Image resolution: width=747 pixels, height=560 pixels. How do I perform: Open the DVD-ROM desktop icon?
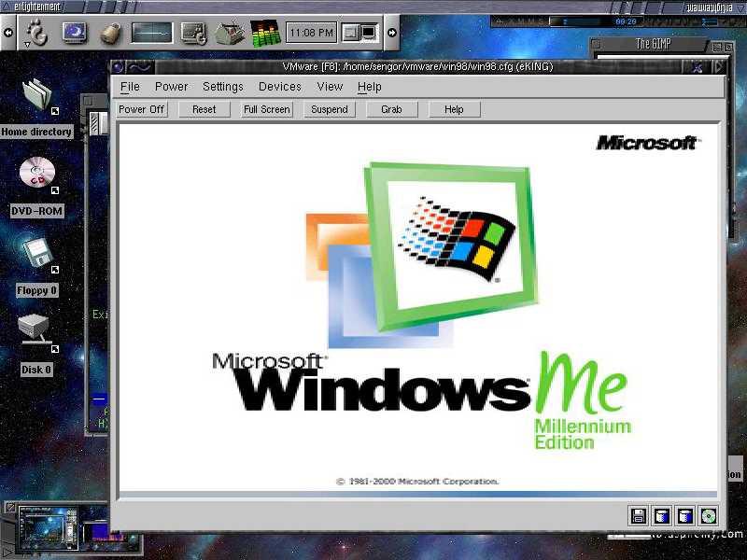tap(36, 175)
